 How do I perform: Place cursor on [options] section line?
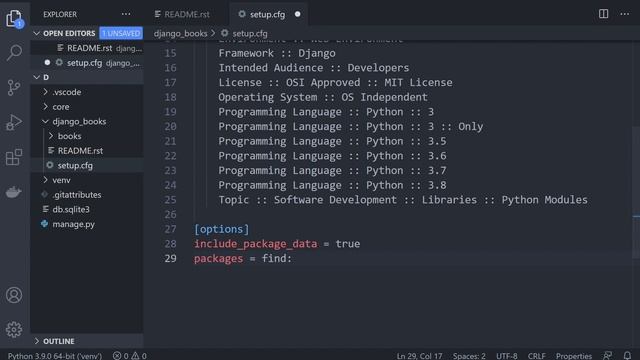click(x=222, y=229)
